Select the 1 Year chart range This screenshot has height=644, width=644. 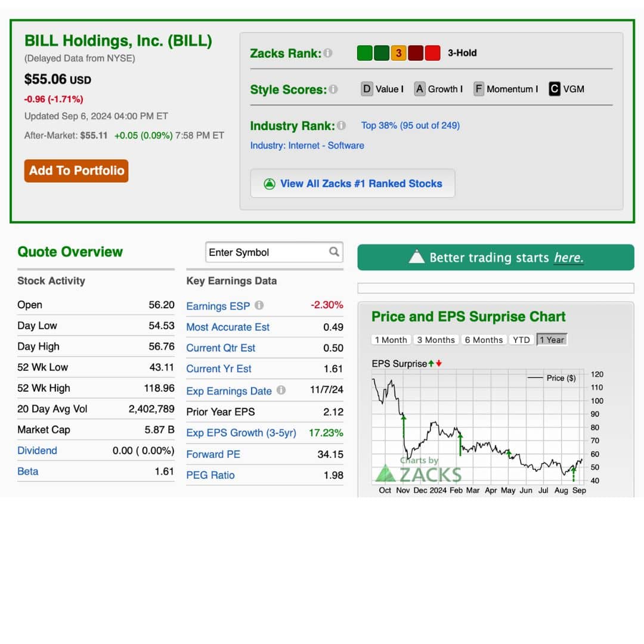tap(552, 340)
